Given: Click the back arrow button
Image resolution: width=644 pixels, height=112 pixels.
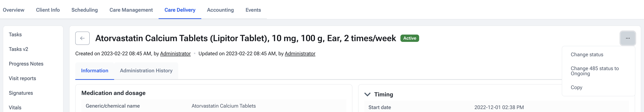Looking at the screenshot, I should tap(82, 38).
